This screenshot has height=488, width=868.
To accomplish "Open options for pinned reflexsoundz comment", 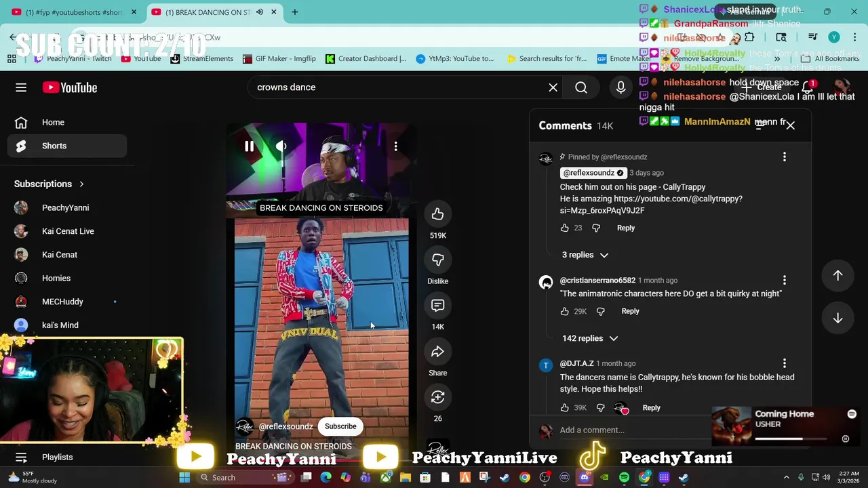I will tap(785, 157).
